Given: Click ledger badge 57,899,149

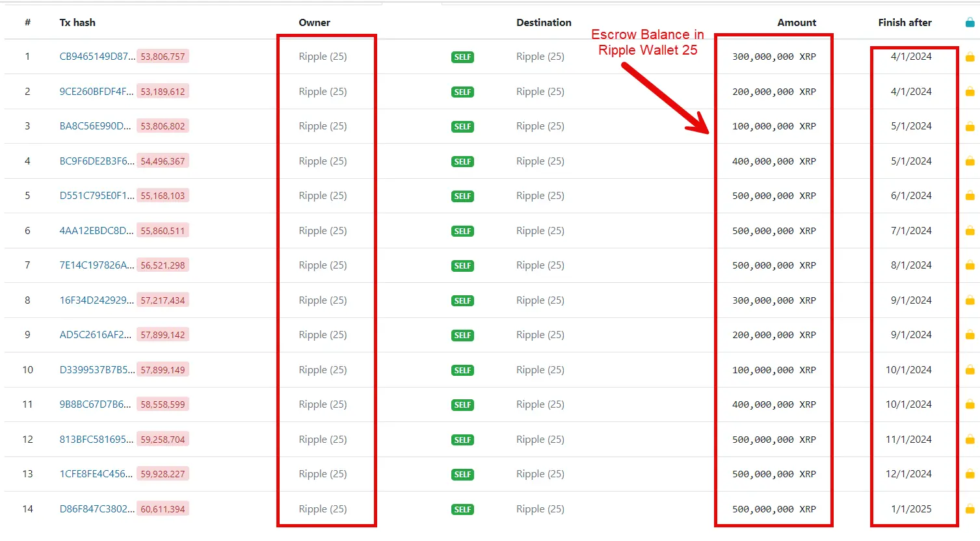Looking at the screenshot, I should coord(163,370).
